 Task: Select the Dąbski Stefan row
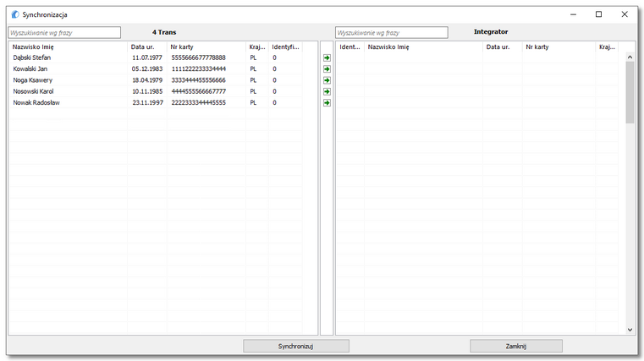click(x=156, y=57)
